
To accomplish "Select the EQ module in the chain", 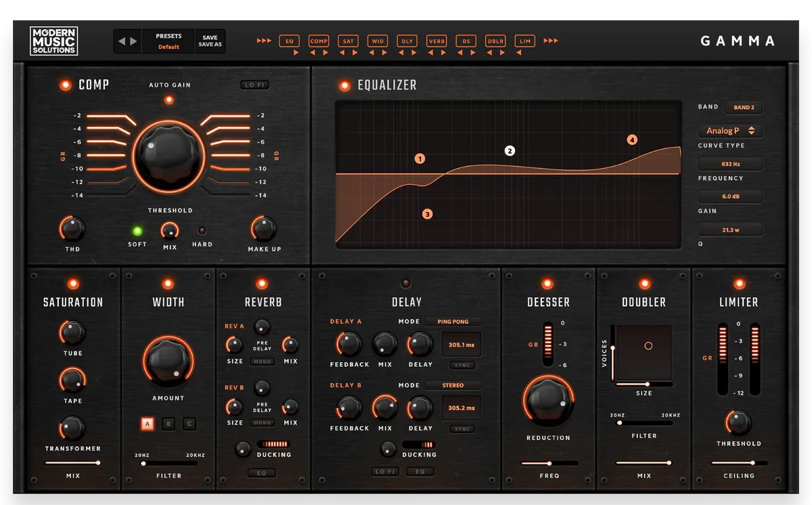I will tap(290, 41).
